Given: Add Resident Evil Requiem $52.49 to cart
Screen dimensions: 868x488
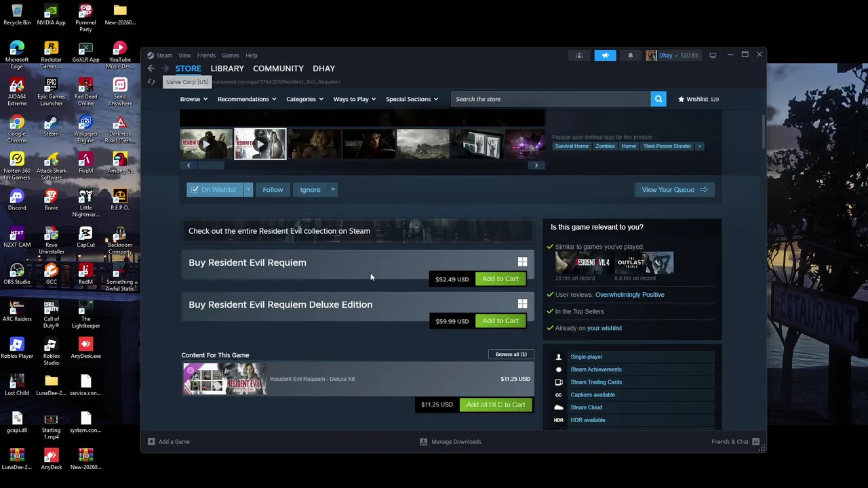Looking at the screenshot, I should click(x=500, y=279).
